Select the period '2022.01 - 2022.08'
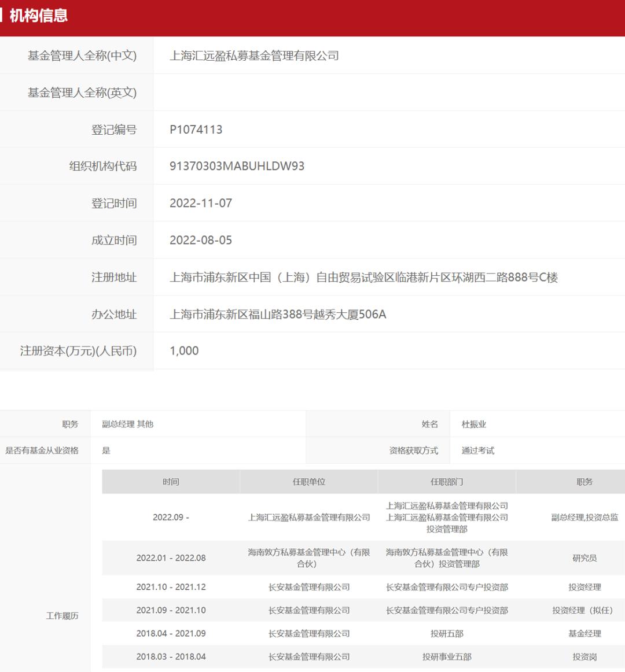This screenshot has height=672, width=625. tap(171, 558)
